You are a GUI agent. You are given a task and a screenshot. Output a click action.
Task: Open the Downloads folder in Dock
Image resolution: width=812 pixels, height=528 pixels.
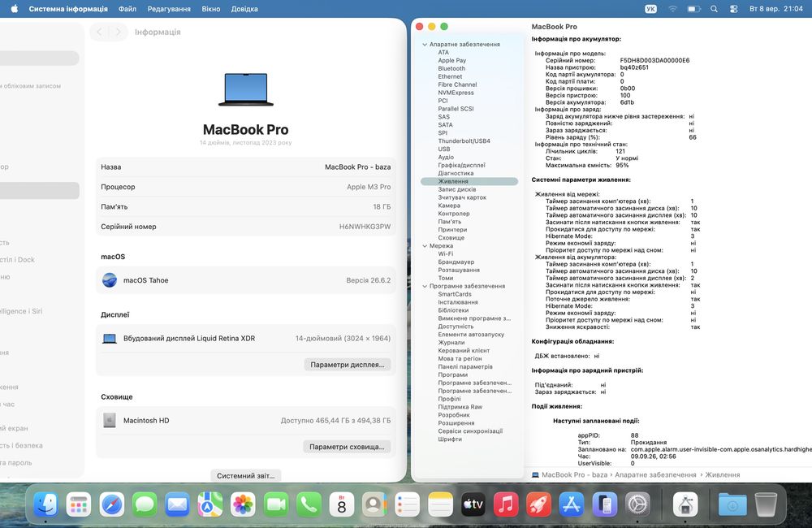click(732, 504)
